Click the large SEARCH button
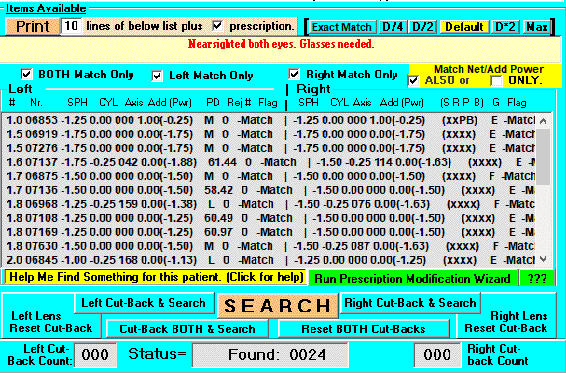 [277, 306]
